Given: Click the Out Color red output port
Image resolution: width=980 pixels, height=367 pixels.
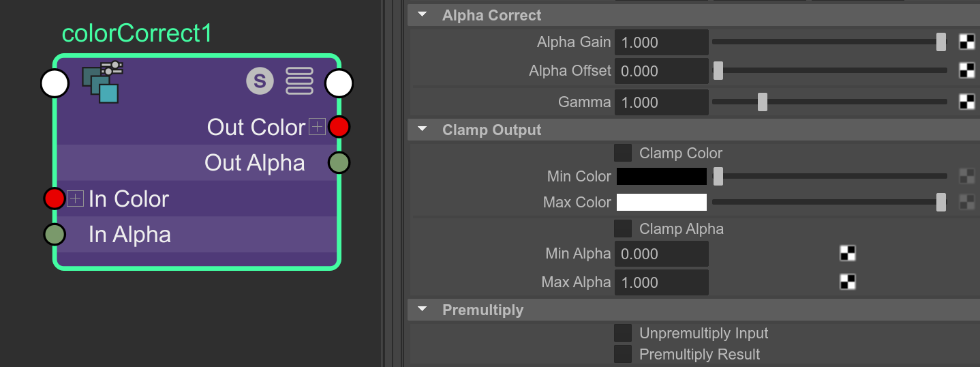Looking at the screenshot, I should tap(339, 127).
